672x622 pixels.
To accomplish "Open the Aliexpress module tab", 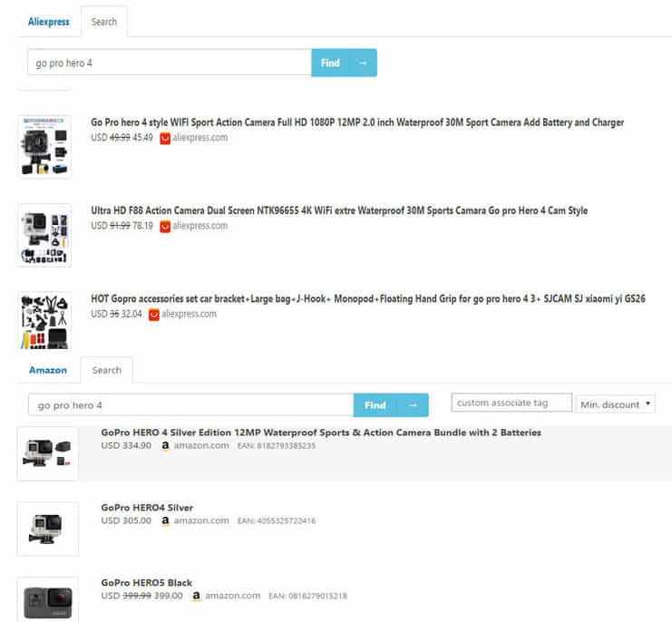I will [48, 22].
